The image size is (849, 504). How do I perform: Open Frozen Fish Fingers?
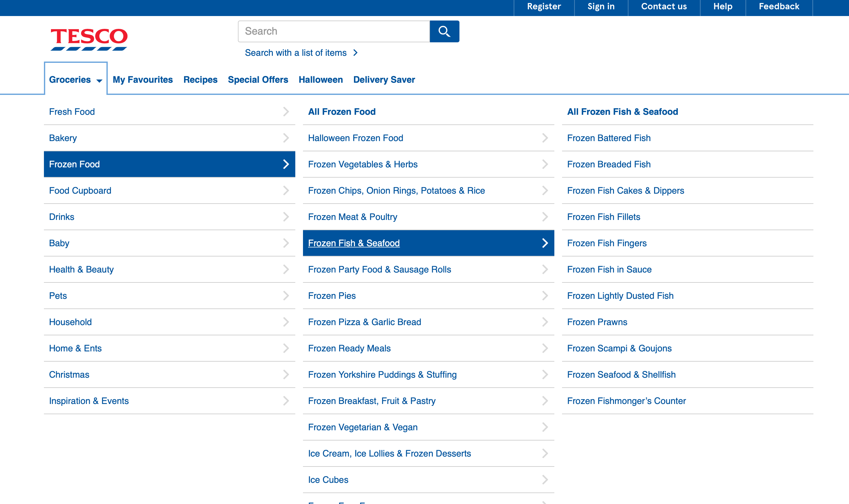pos(687,243)
